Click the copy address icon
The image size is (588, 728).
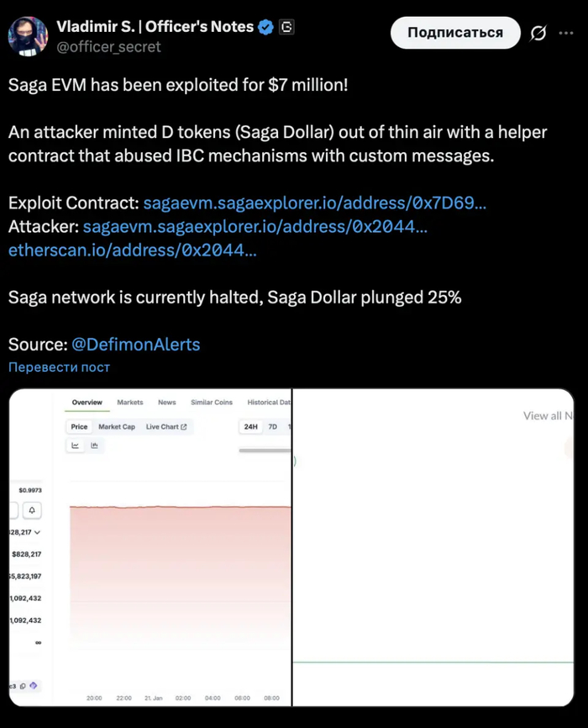(23, 687)
